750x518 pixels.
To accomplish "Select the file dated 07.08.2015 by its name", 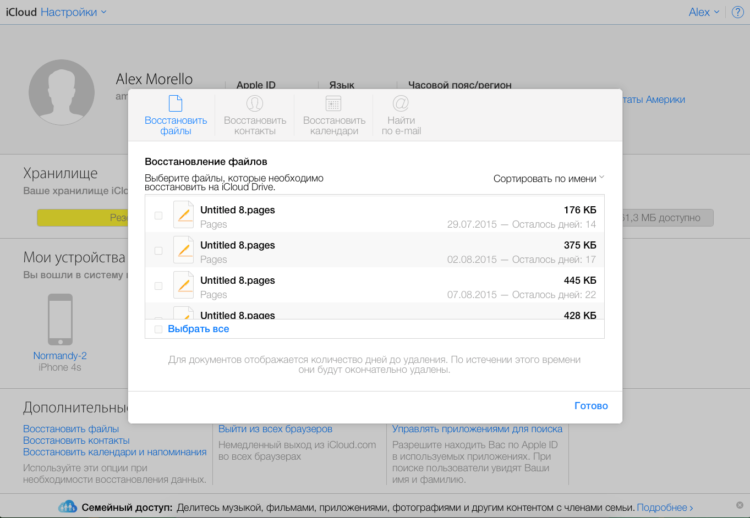I will click(x=237, y=280).
